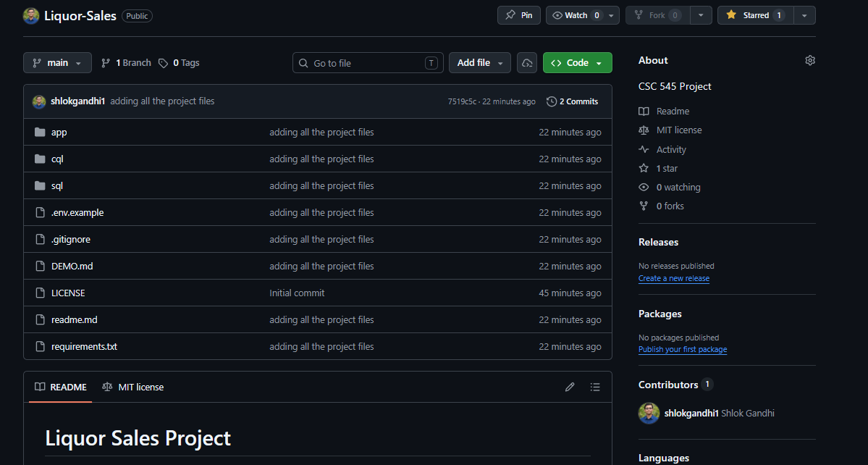
Task: Click Create a new release
Action: pyautogui.click(x=674, y=278)
